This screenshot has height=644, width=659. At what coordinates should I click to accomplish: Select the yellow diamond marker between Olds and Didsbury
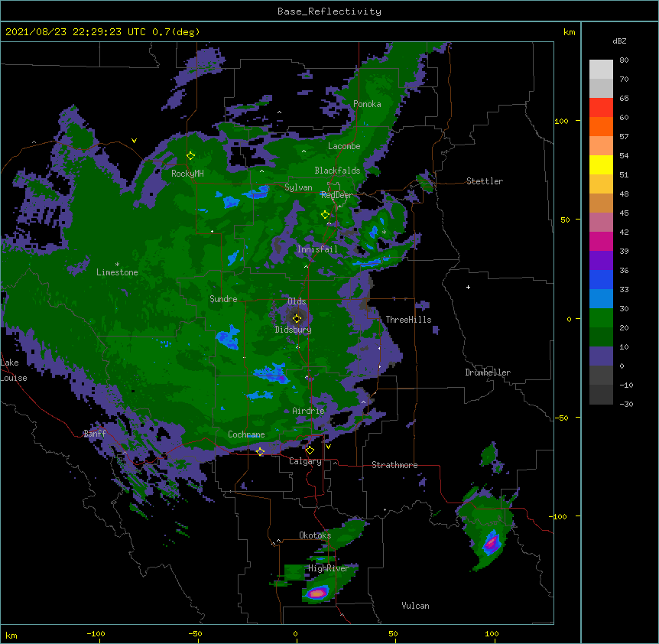tap(297, 318)
